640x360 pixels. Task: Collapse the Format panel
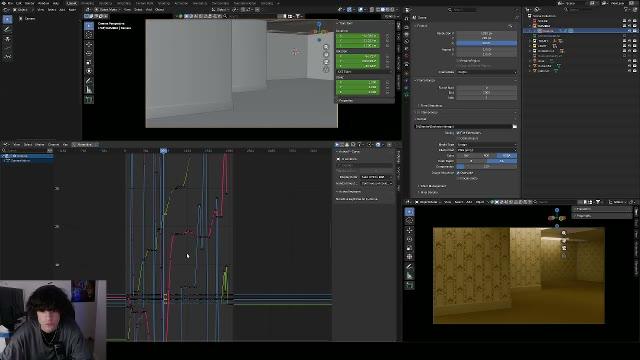tap(422, 26)
